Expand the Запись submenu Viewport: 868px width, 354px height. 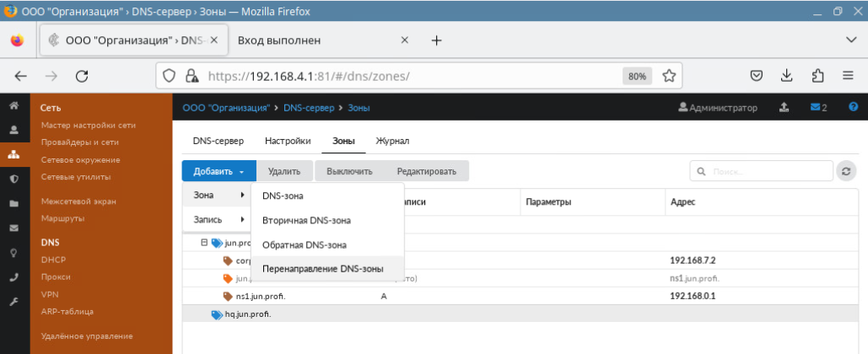coord(218,219)
